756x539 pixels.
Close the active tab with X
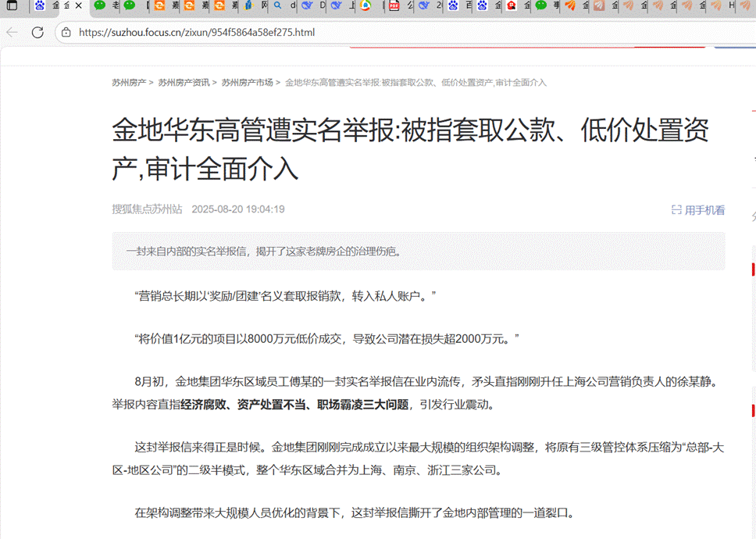[x=79, y=6]
